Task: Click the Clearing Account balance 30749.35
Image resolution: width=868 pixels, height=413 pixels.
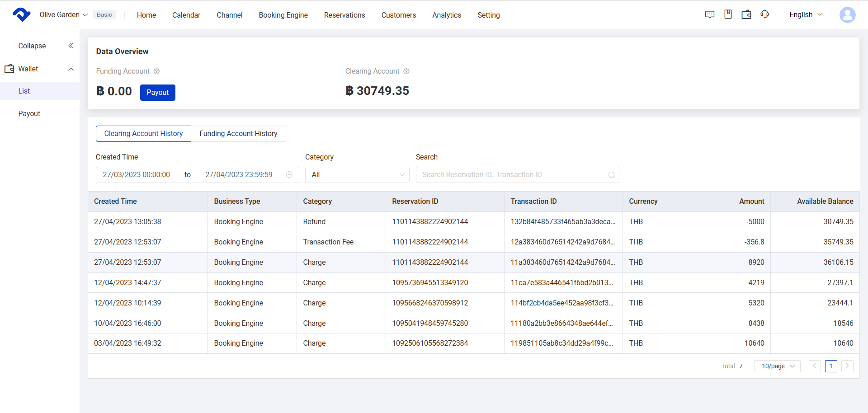Action: (377, 91)
